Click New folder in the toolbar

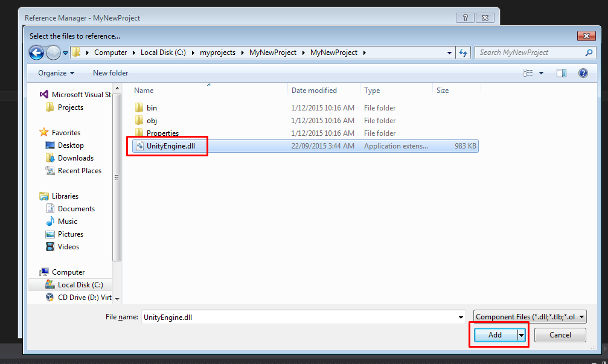pyautogui.click(x=110, y=73)
